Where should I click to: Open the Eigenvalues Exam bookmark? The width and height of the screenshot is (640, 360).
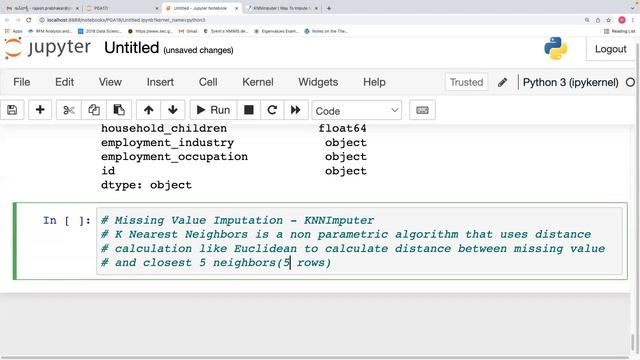point(276,31)
